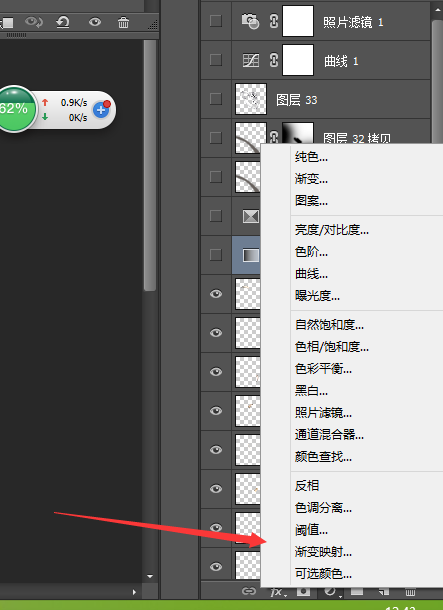
Task: Click the add layer mask icon
Action: (303, 592)
